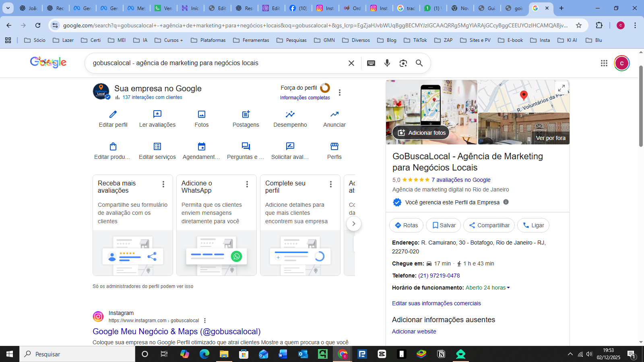Open the Fotos icon

pyautogui.click(x=202, y=114)
